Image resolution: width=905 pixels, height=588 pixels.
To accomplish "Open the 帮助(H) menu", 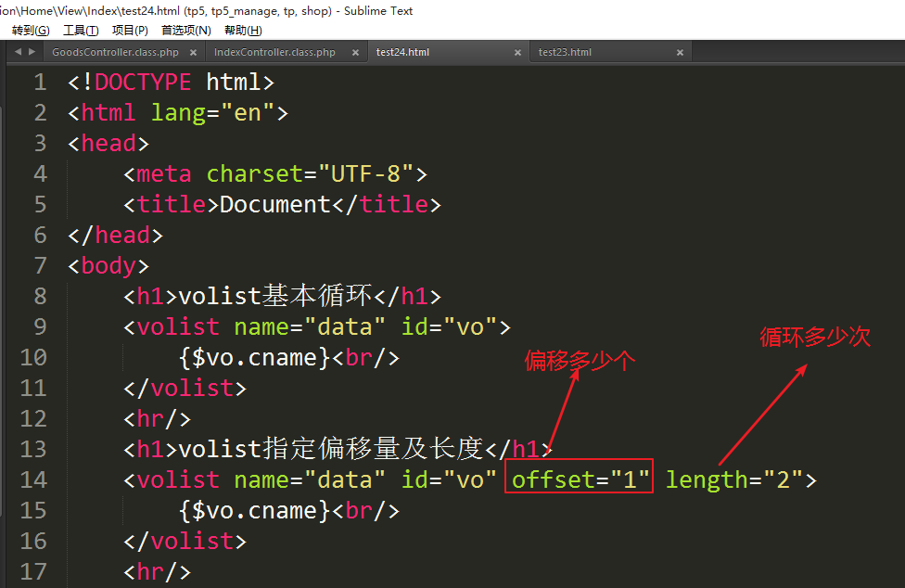I will [x=243, y=31].
